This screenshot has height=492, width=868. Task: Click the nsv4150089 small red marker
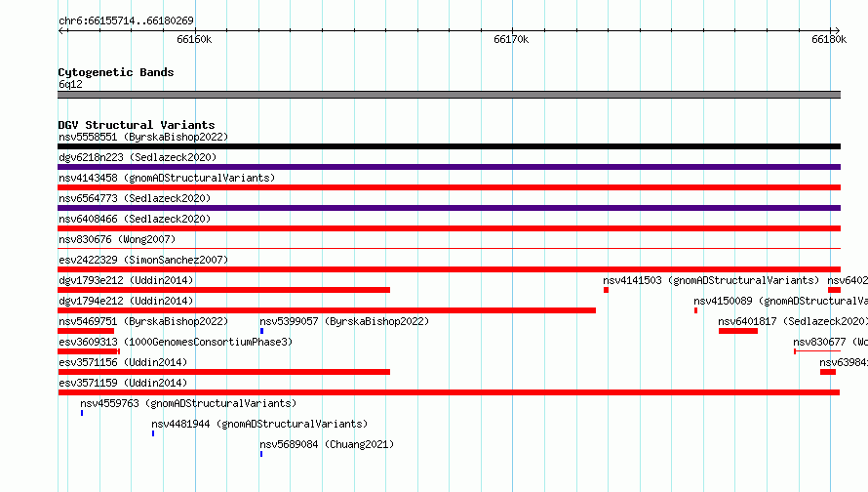695,310
